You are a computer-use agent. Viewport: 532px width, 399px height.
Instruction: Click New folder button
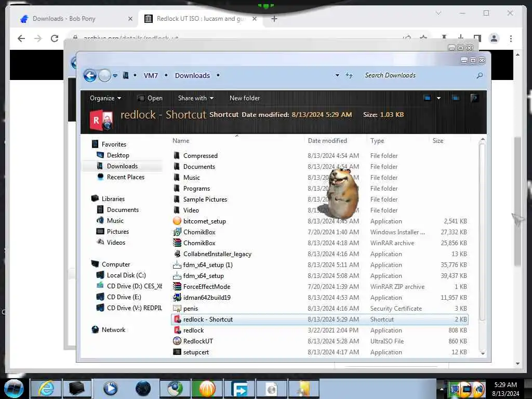[245, 98]
